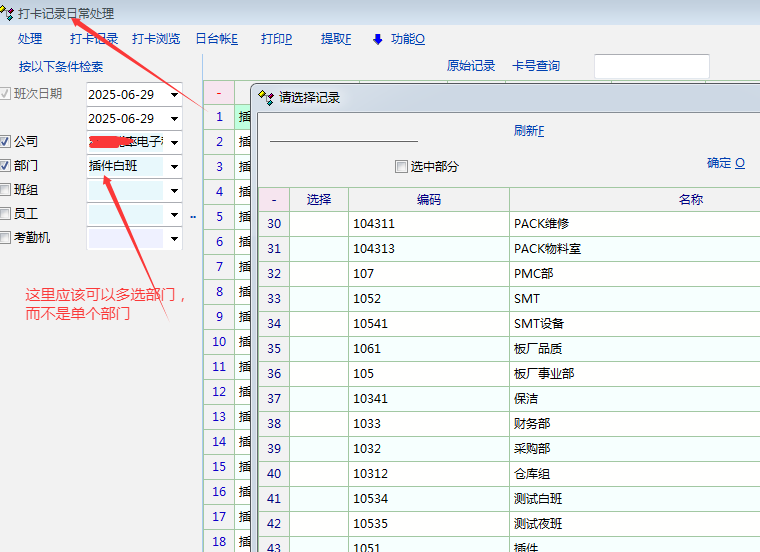
Task: Click the minus corner cell of the main grid
Action: (x=218, y=92)
